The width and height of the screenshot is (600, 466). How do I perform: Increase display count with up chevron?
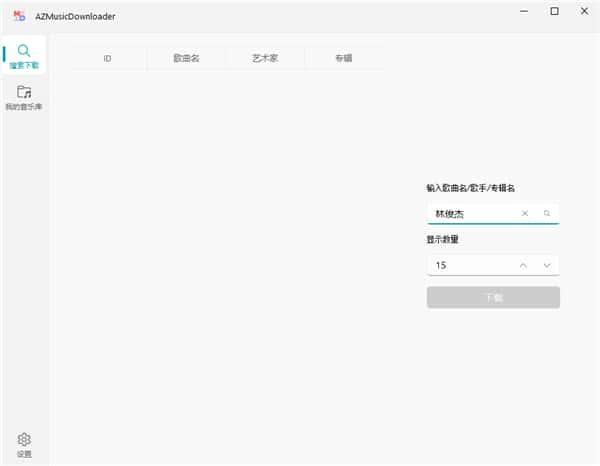coord(523,265)
